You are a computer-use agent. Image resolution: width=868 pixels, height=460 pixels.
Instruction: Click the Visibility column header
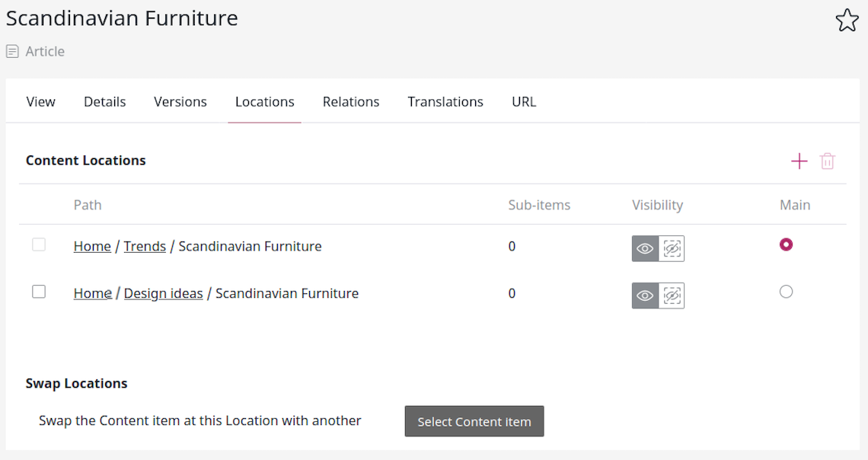657,206
